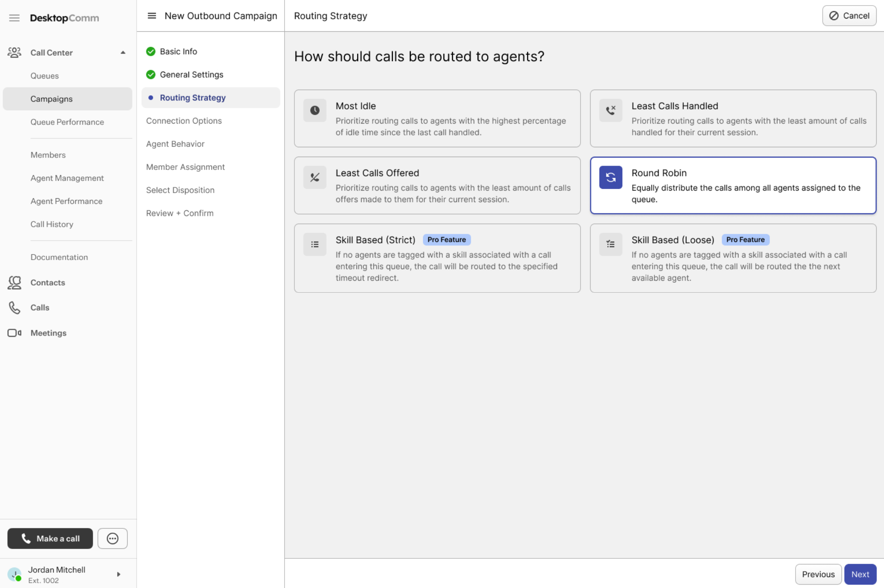884x588 pixels.
Task: Open the more options chat bubble icon
Action: click(112, 538)
